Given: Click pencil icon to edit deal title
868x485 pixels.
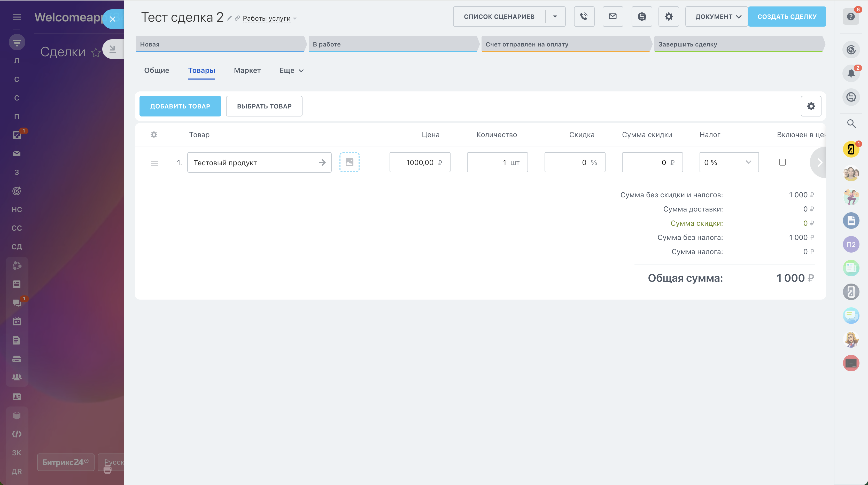Looking at the screenshot, I should click(229, 18).
